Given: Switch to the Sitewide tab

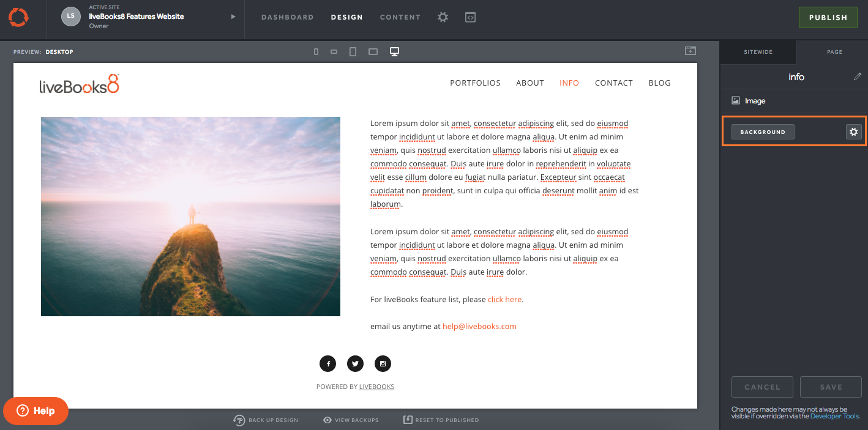Looking at the screenshot, I should [x=758, y=52].
